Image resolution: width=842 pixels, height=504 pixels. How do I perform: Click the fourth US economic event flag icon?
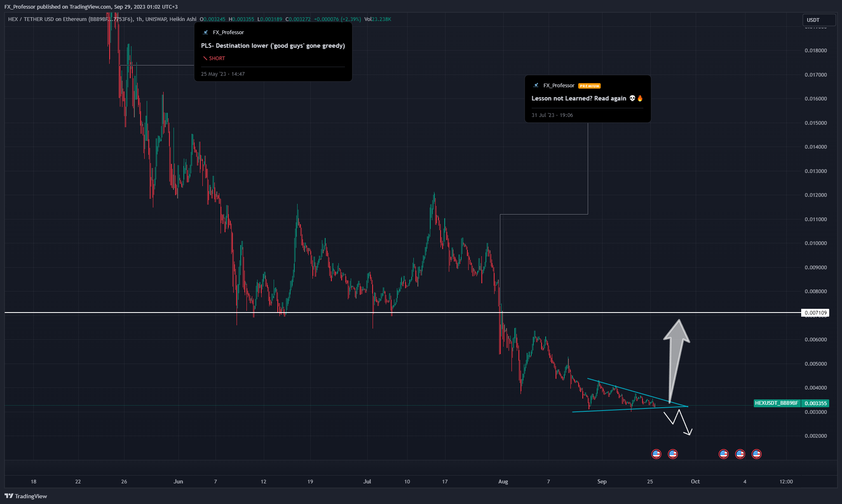click(740, 454)
